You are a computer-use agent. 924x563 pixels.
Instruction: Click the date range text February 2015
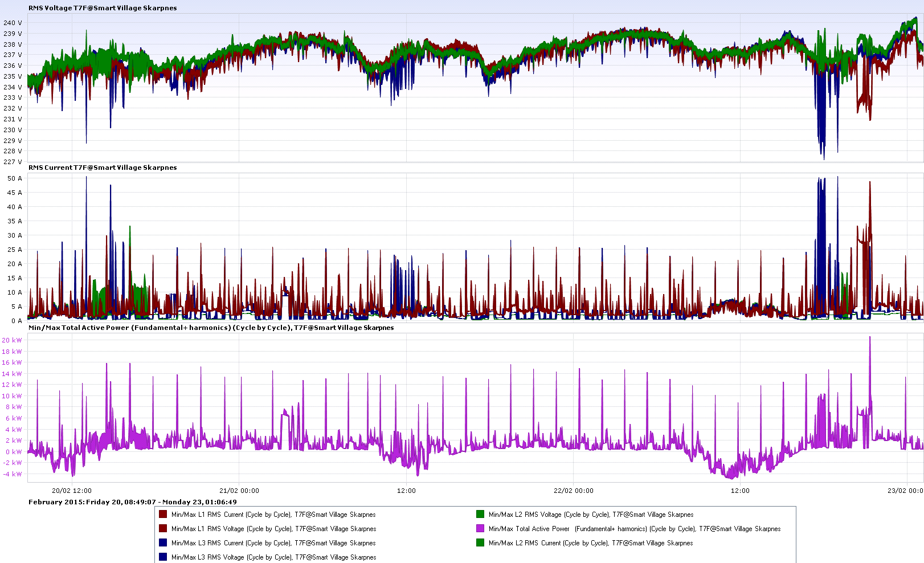(133, 502)
